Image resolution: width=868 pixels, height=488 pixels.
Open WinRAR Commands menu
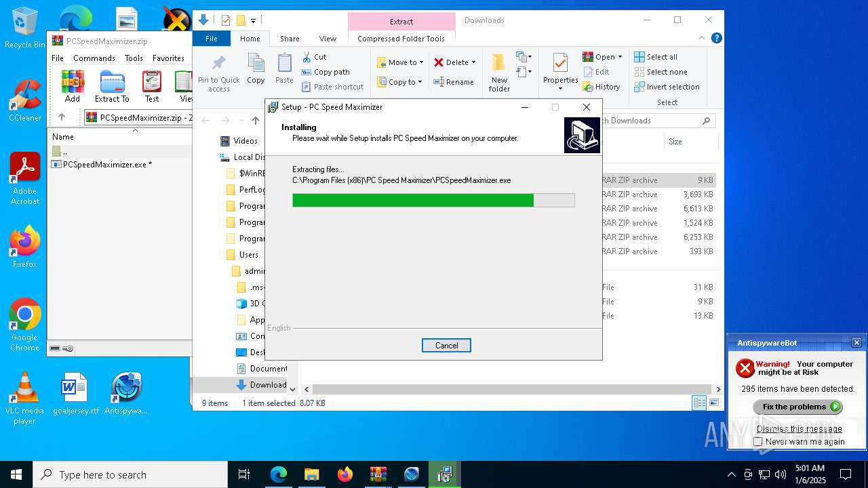94,58
